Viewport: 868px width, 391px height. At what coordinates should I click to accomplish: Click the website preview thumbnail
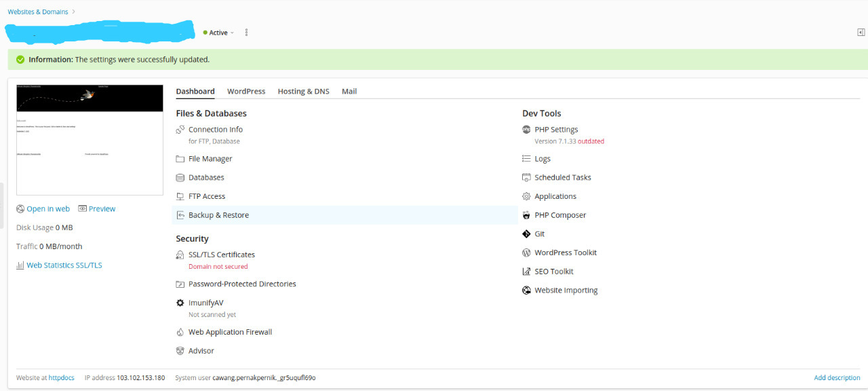click(90, 140)
